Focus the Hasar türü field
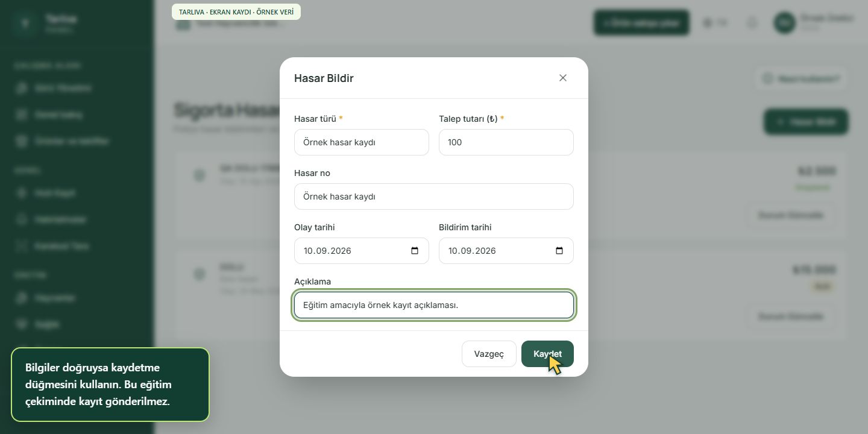 362,142
